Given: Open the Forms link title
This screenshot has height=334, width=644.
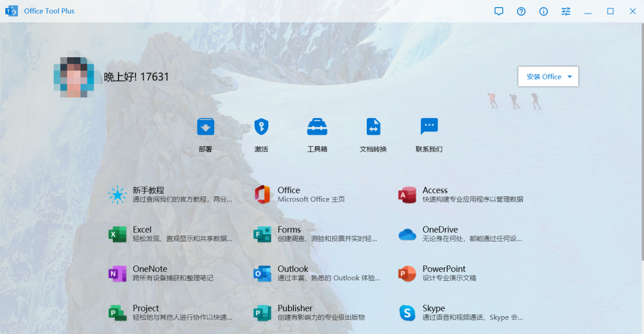Looking at the screenshot, I should click(289, 230).
